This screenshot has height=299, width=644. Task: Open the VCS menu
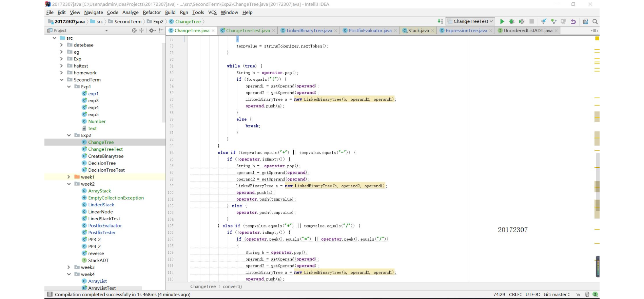[x=212, y=12]
